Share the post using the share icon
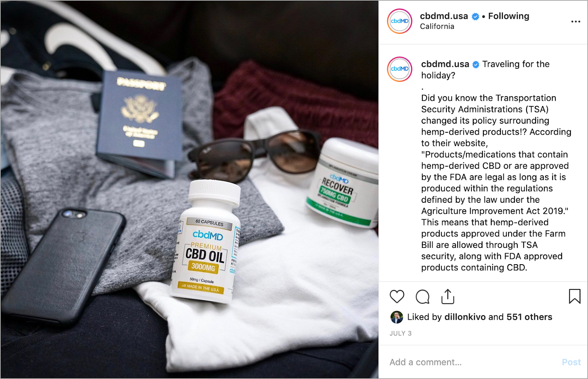The width and height of the screenshot is (588, 379). point(448,297)
